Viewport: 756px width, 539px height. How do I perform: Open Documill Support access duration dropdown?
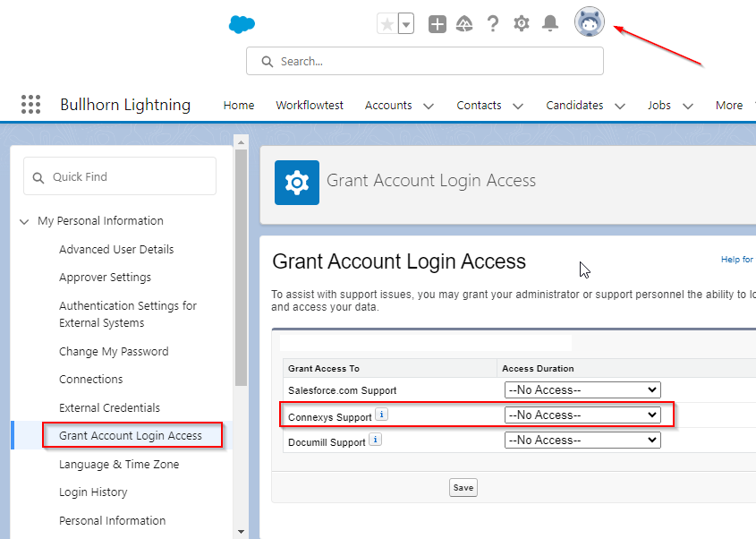582,441
